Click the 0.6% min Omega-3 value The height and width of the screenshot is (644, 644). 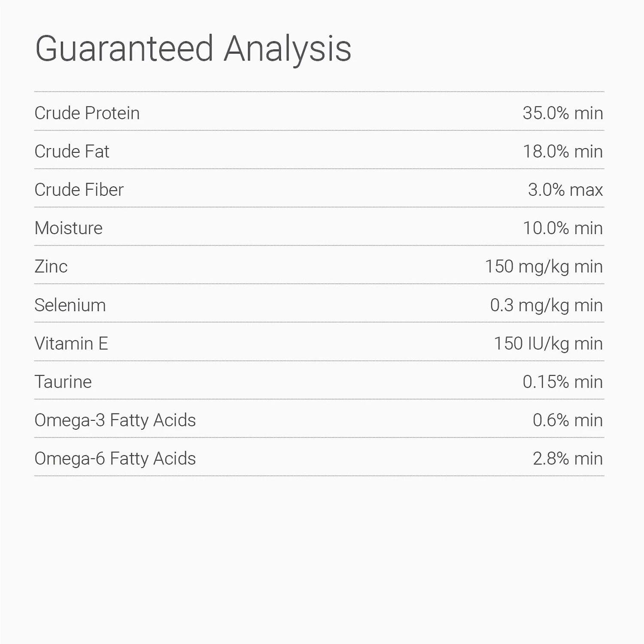(x=568, y=420)
